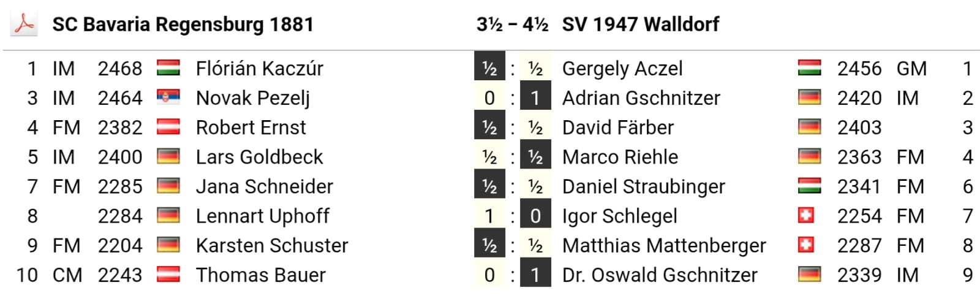The height and width of the screenshot is (301, 980).
Task: Click the Serbian flag beside Novak Pezelj
Action: coord(168,97)
